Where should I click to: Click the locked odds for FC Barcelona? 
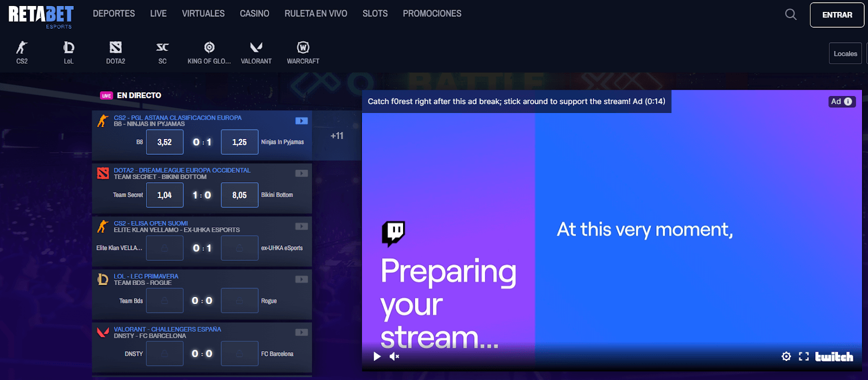[x=239, y=354]
